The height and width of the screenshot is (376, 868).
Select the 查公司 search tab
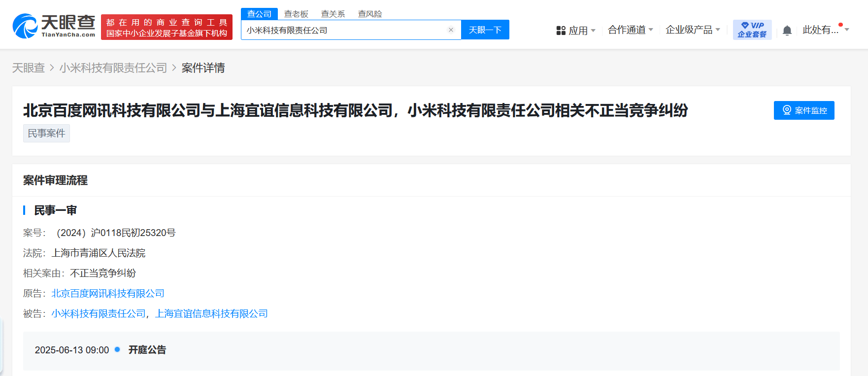[259, 14]
